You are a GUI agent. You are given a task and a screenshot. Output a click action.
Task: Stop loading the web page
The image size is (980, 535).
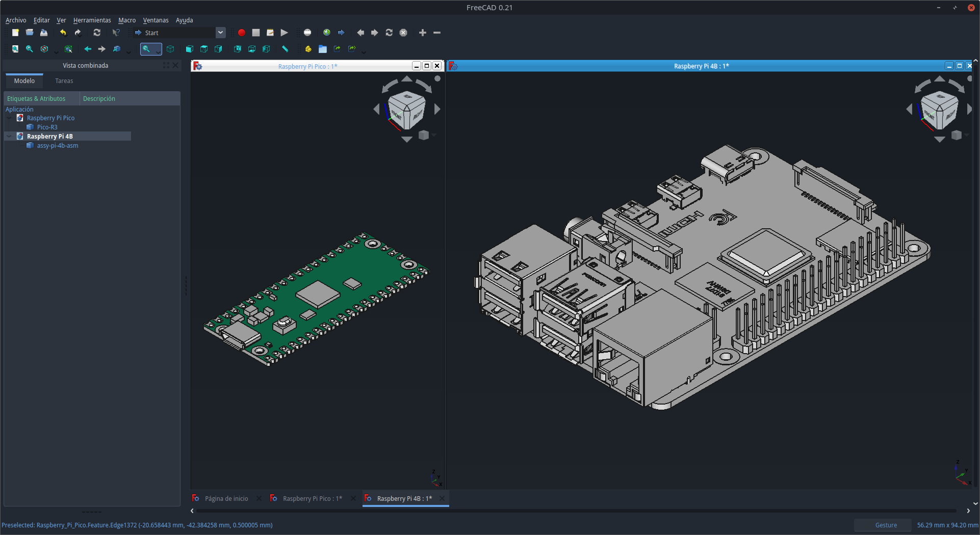click(x=403, y=33)
